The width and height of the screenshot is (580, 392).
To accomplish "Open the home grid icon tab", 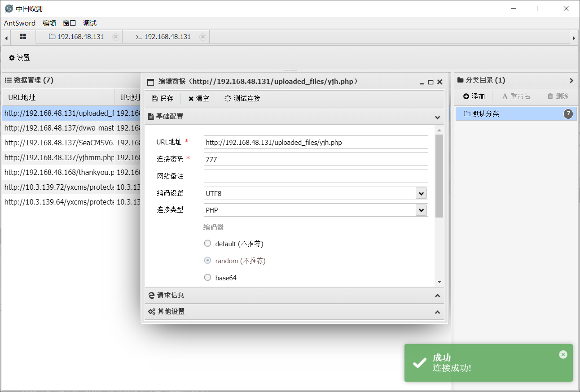I will [x=23, y=37].
